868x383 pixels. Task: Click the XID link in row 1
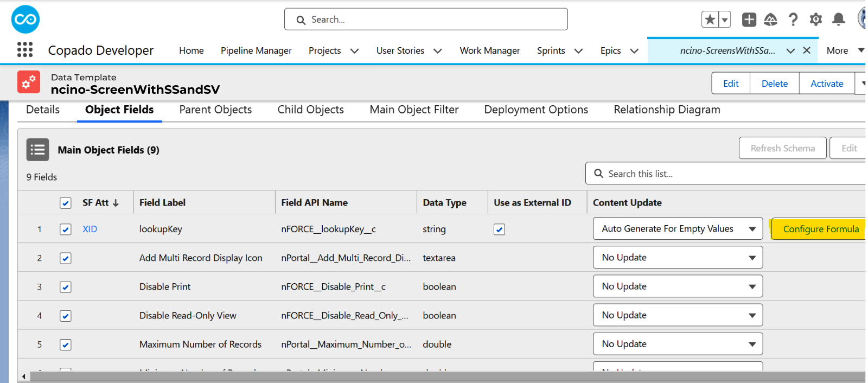coord(90,229)
